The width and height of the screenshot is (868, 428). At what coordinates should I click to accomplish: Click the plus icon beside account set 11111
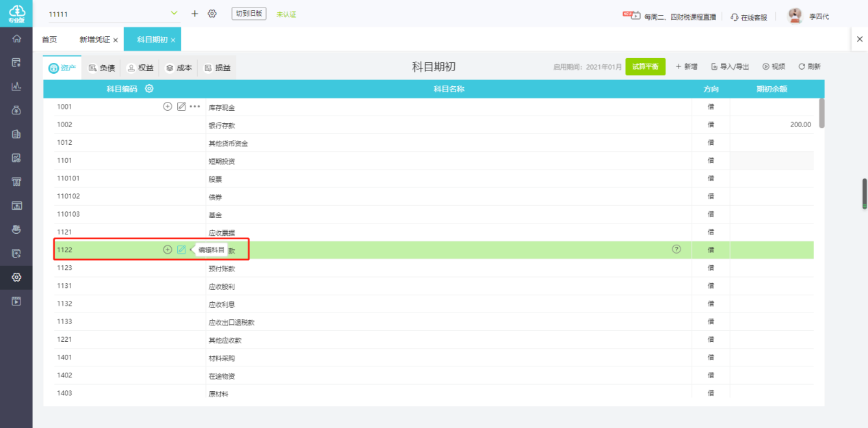(194, 14)
